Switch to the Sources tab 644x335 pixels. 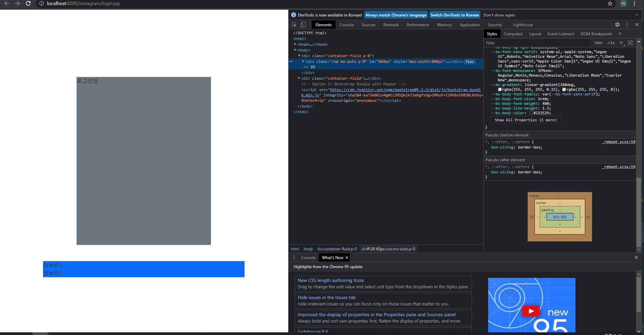(368, 25)
